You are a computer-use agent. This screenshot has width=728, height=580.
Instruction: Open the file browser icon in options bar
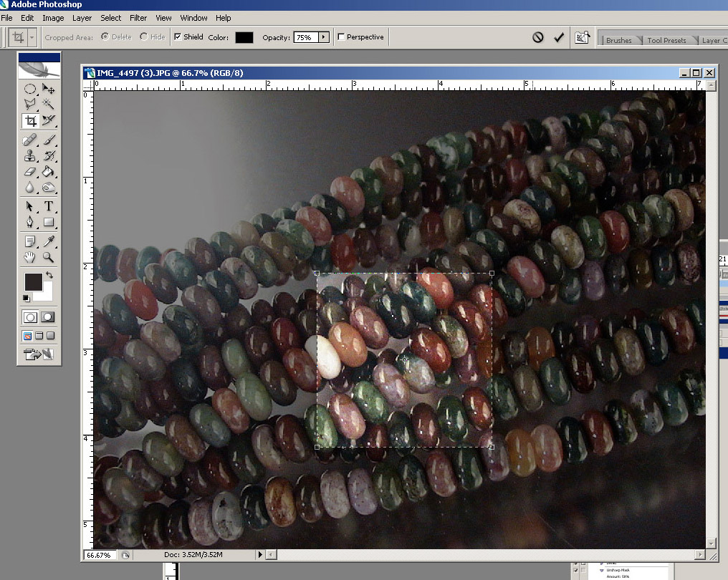point(583,37)
